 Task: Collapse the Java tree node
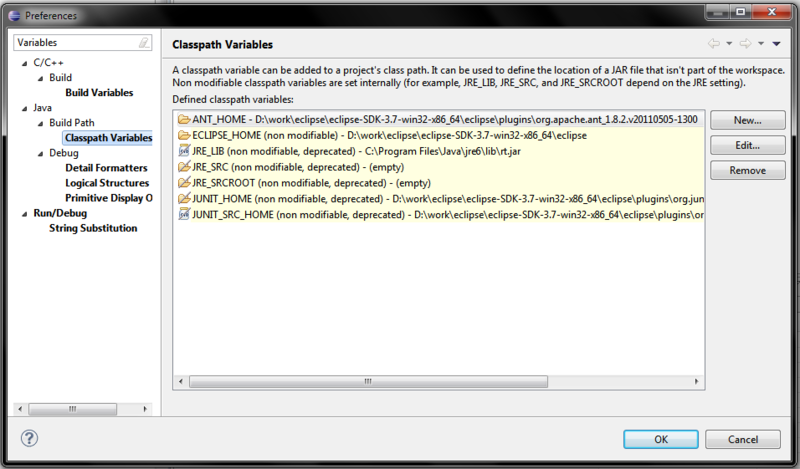[24, 108]
